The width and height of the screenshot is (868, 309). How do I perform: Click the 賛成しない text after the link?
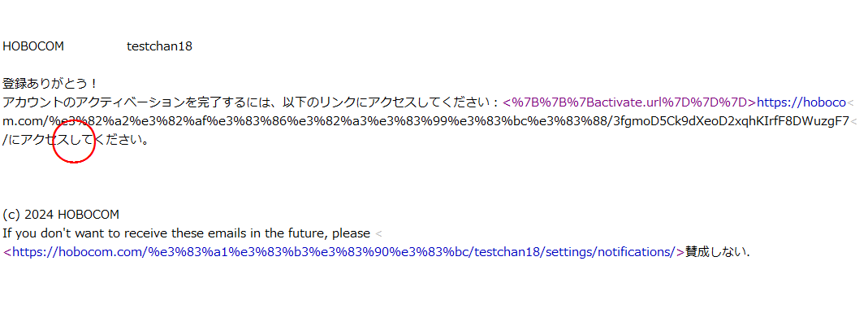[x=718, y=252]
